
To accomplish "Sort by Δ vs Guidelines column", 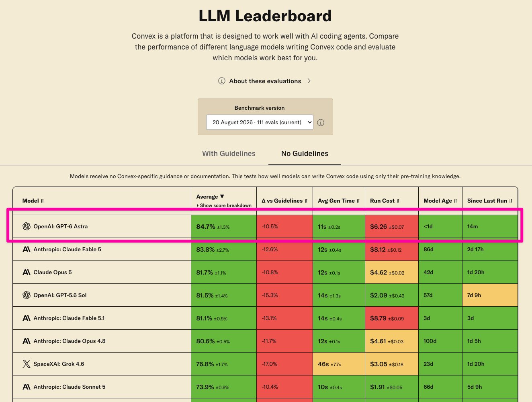I will pos(284,201).
